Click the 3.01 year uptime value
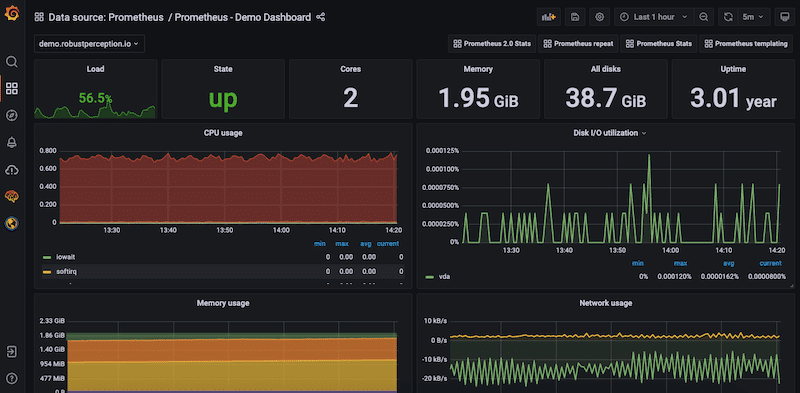This screenshot has height=393, width=800. click(x=733, y=98)
